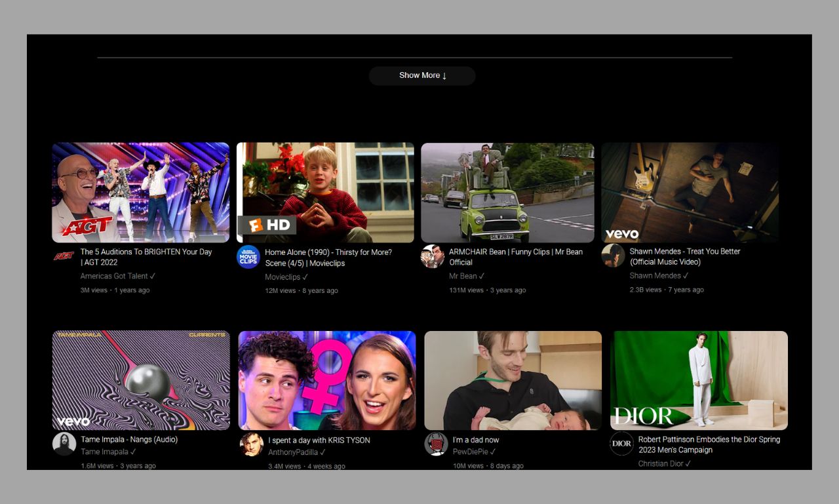Select the Shawn Mendes channel avatar
This screenshot has width=839, height=504.
coord(612,257)
